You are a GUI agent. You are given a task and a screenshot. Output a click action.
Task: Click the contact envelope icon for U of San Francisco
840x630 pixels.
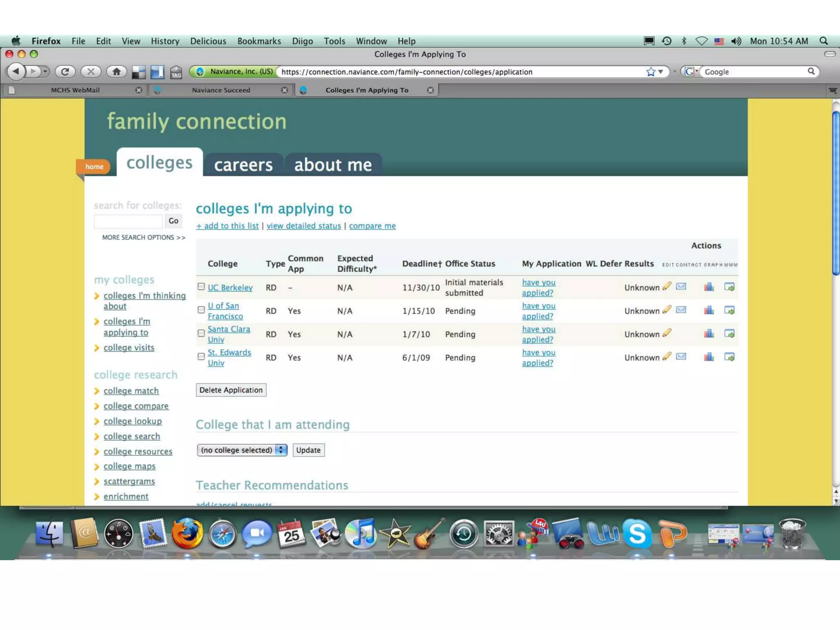[x=681, y=310]
